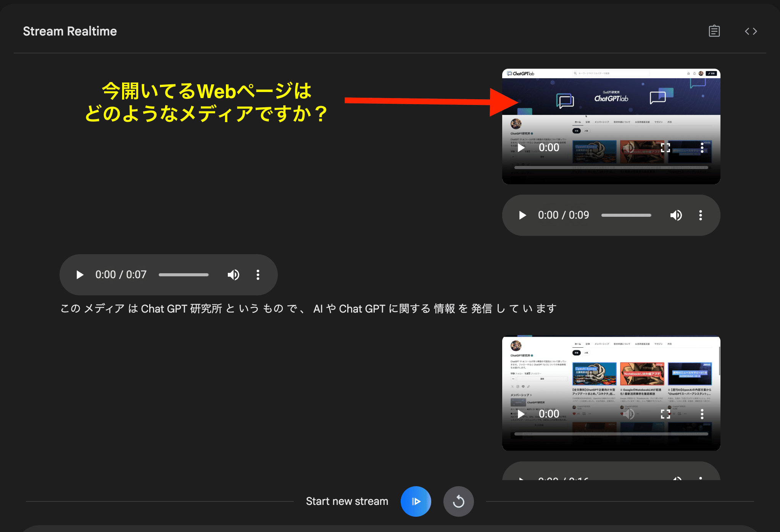Screen dimensions: 780x532
Task: Play the 0:09 audio clip
Action: click(x=522, y=215)
